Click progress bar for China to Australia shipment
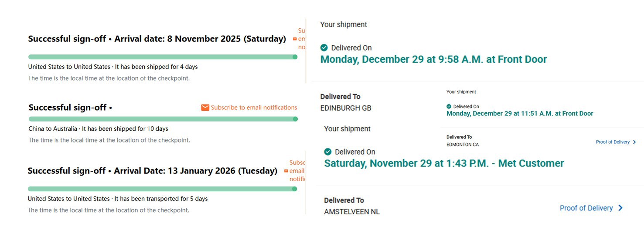The height and width of the screenshot is (237, 644). [161, 119]
